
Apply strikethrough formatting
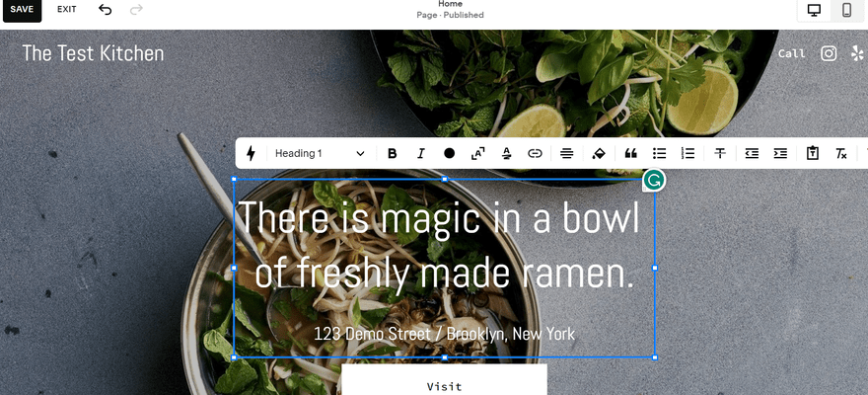point(720,153)
